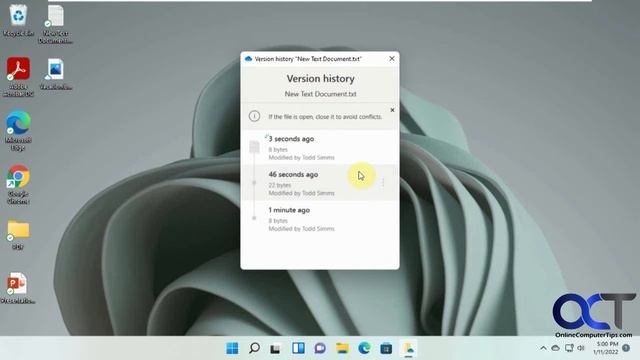The width and height of the screenshot is (640, 360).
Task: Click the OneDrive cloud icon in title bar
Action: pyautogui.click(x=248, y=59)
